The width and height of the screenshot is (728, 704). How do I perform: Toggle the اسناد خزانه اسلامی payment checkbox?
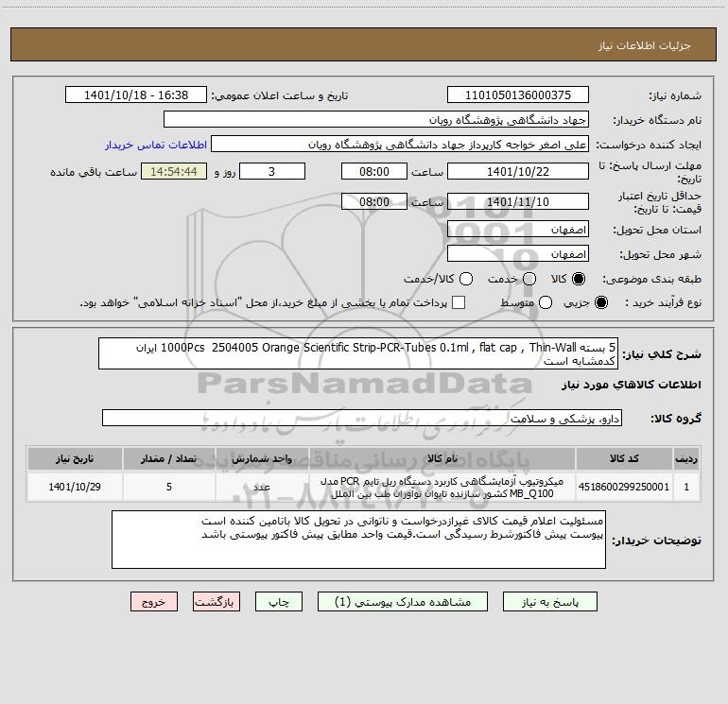tap(459, 302)
